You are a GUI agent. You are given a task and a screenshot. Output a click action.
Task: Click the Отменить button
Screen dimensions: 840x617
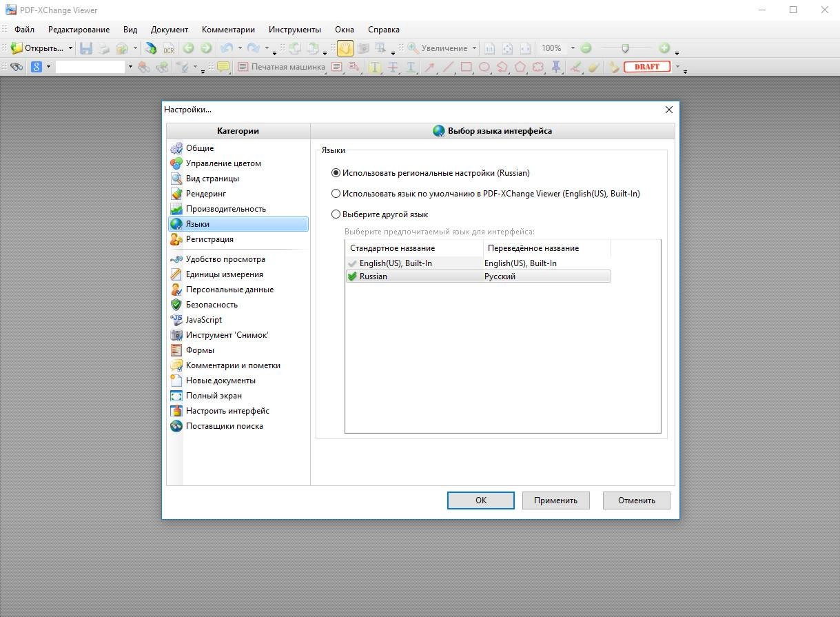pos(636,500)
